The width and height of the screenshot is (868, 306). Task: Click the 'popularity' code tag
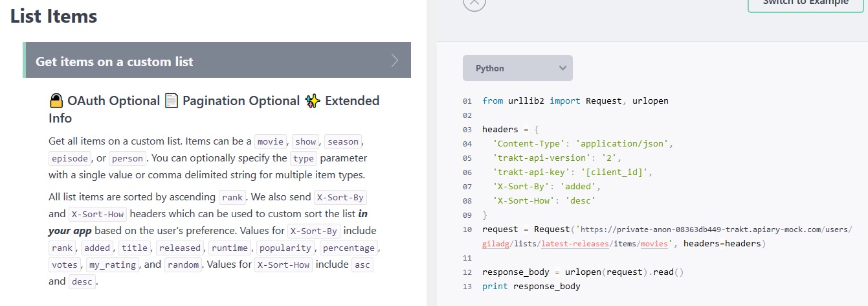click(x=286, y=248)
